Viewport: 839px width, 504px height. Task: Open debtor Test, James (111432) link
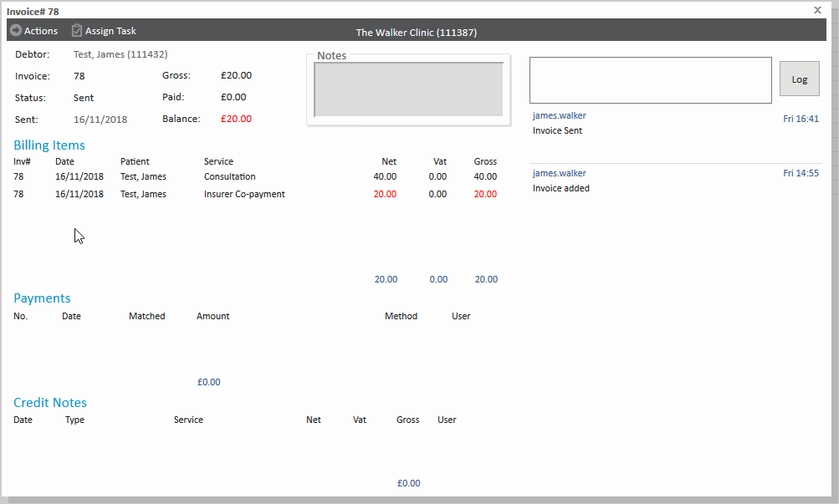pyautogui.click(x=120, y=54)
